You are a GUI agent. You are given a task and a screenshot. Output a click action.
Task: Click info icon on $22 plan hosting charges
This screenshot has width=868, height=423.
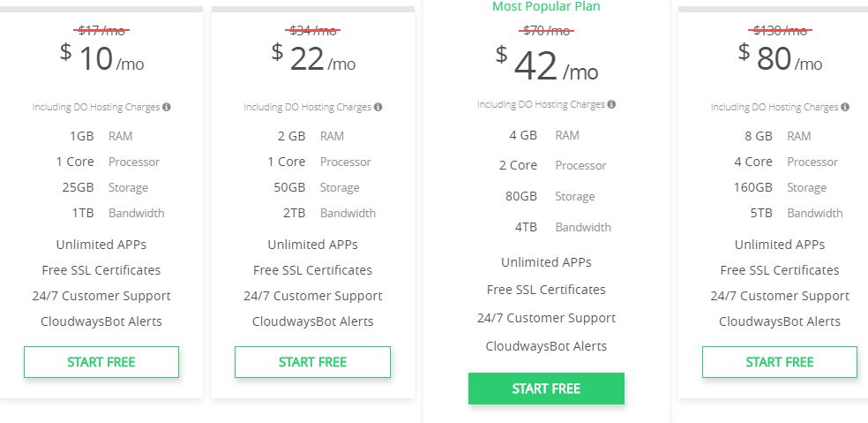(x=378, y=107)
